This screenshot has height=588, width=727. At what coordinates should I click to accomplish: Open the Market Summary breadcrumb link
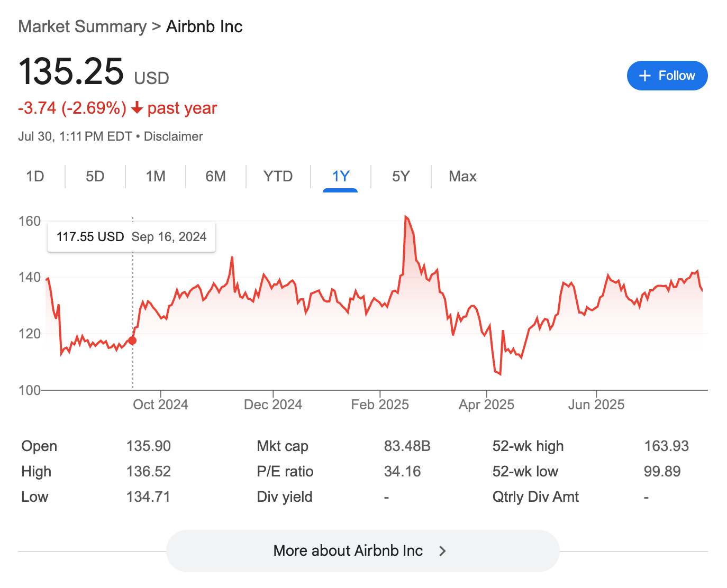coord(82,26)
